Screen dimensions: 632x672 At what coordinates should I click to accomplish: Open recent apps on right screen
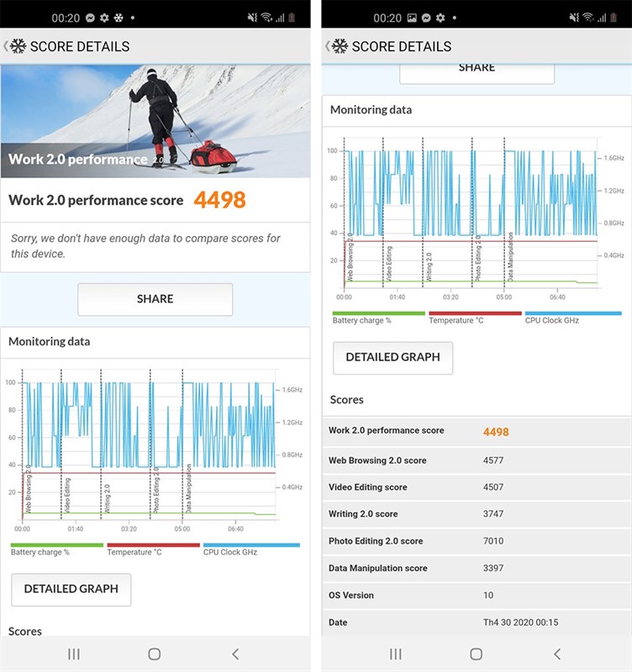coord(395,654)
